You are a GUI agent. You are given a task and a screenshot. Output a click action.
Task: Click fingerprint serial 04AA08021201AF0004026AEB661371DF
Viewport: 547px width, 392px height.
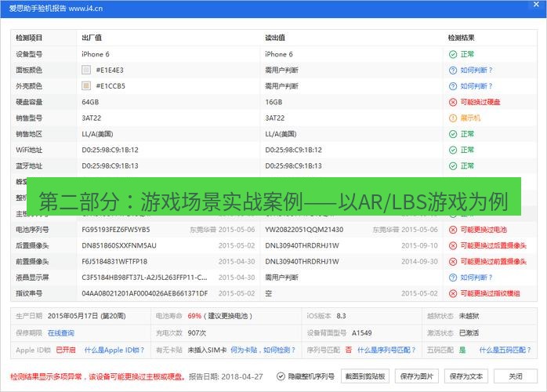point(145,293)
